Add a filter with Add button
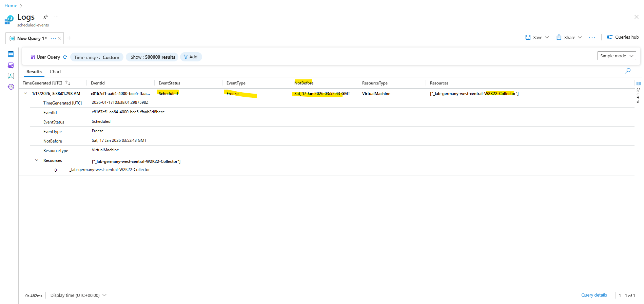This screenshot has height=304, width=644. 191,57
